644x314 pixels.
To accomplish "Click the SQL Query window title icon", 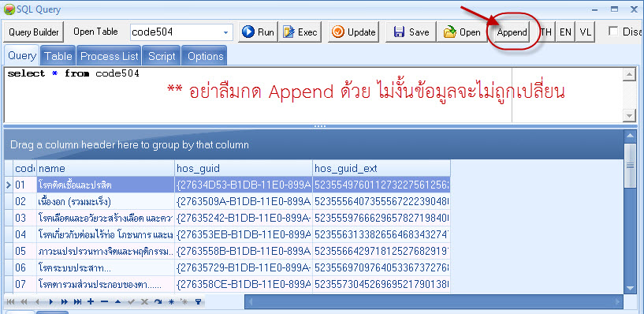I will coord(9,9).
